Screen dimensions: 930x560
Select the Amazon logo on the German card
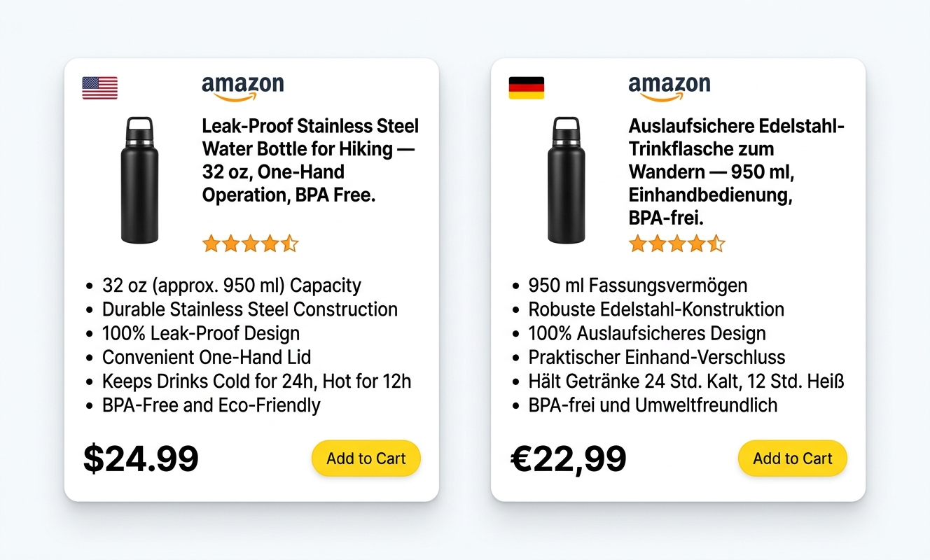click(x=669, y=84)
